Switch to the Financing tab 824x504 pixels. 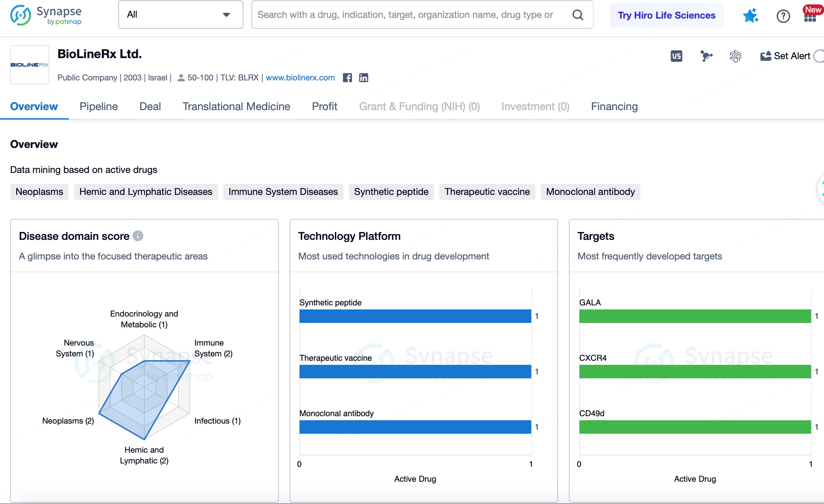pos(614,106)
